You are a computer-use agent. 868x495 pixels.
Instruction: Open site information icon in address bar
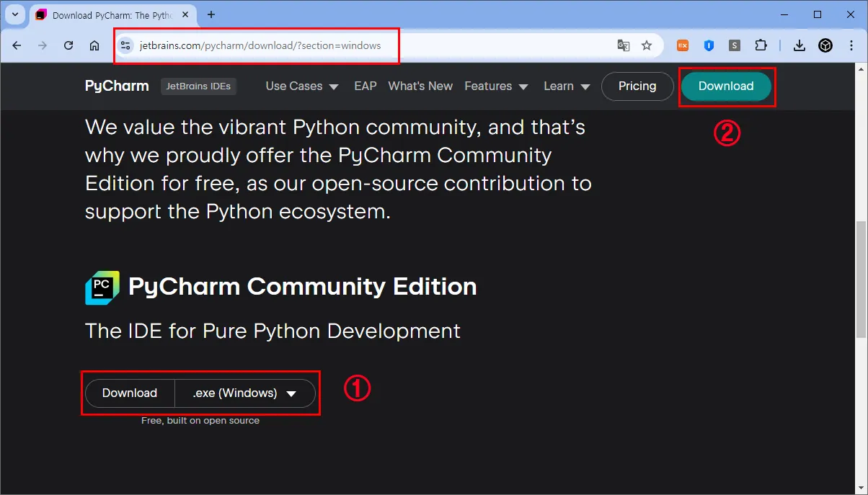(x=125, y=45)
